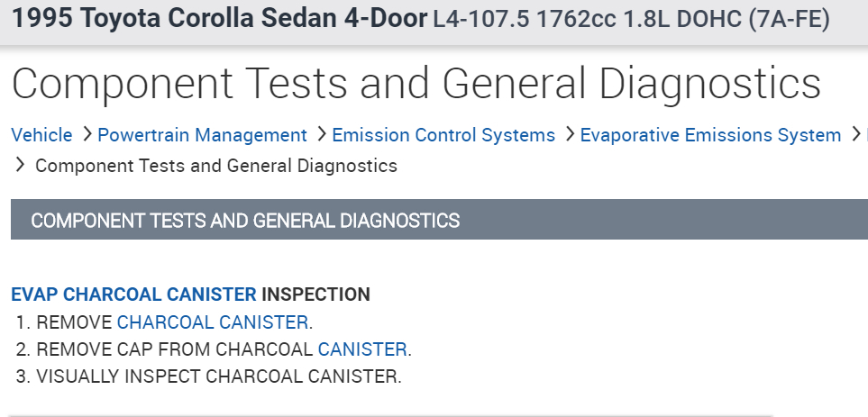Viewport: 868px width, 417px height.
Task: Open CHARCOAL CANISTER link in step 1
Action: 213,322
